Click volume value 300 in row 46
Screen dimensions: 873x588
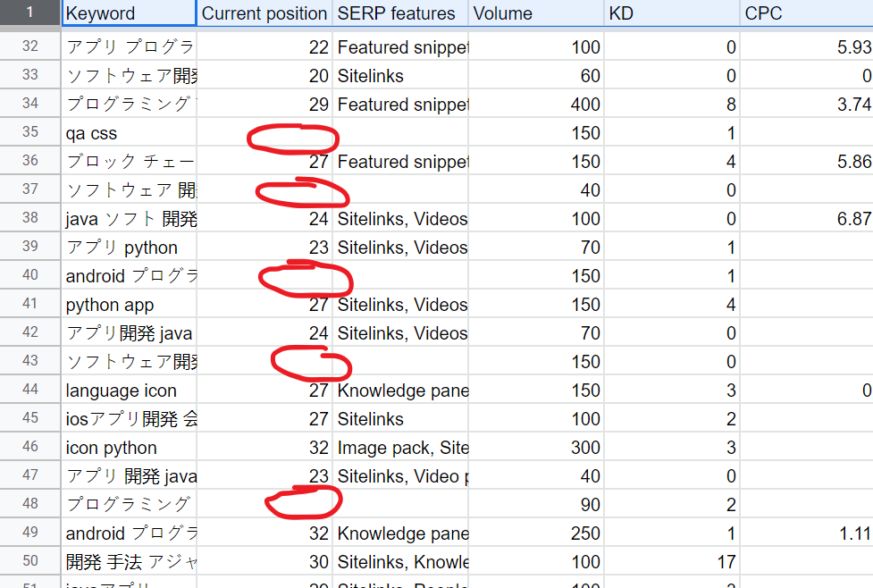pyautogui.click(x=536, y=447)
